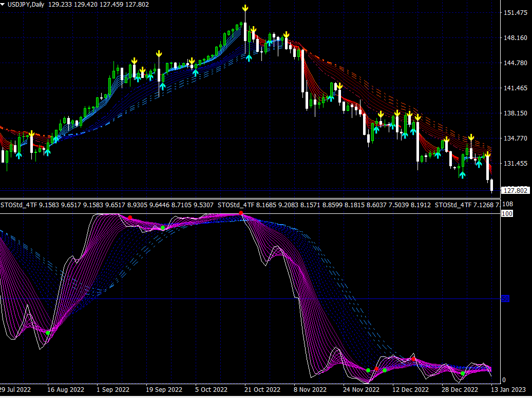The width and height of the screenshot is (532, 398).
Task: Click the current price label 127.802
Action: tap(515, 190)
